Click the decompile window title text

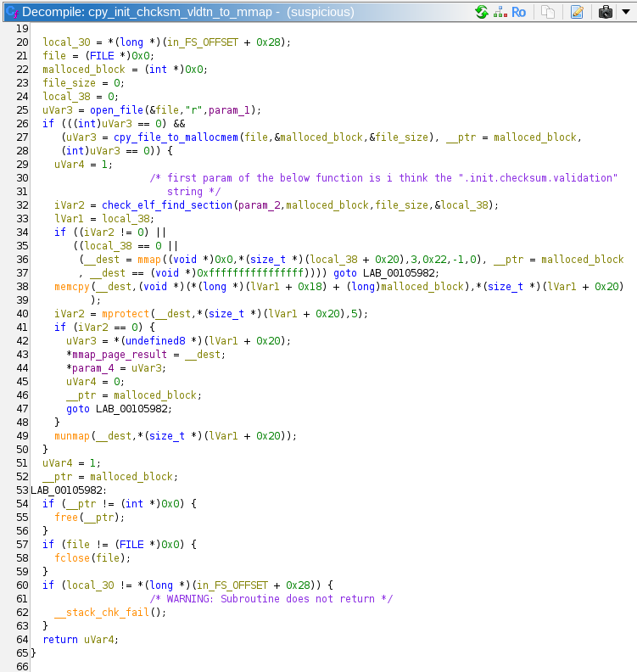188,12
